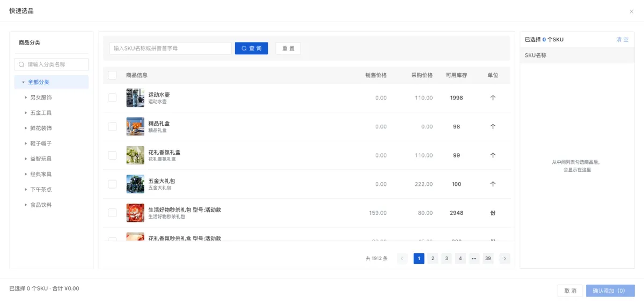
Task: Open the 花礼香氛礼盒 product thumbnail
Action: (x=135, y=155)
